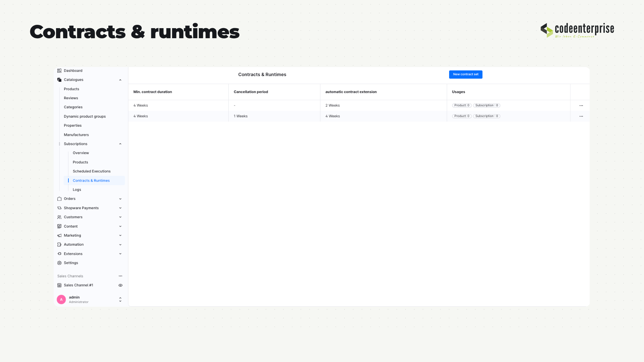Collapse the Catalogues section chevron
Viewport: 644px width, 362px height.
point(120,80)
